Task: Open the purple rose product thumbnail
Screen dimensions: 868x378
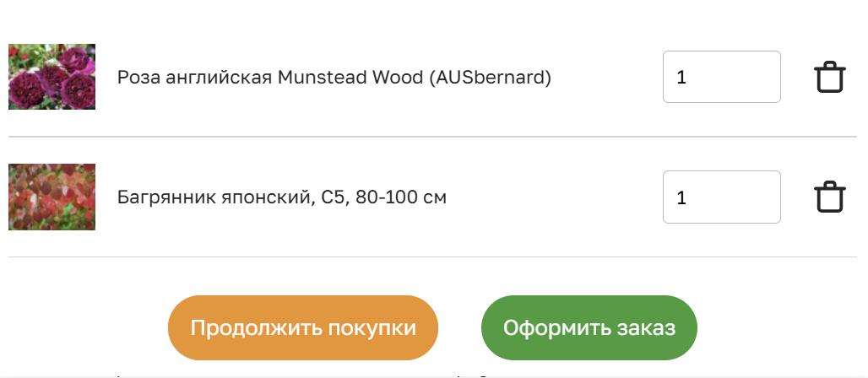Action: point(52,77)
